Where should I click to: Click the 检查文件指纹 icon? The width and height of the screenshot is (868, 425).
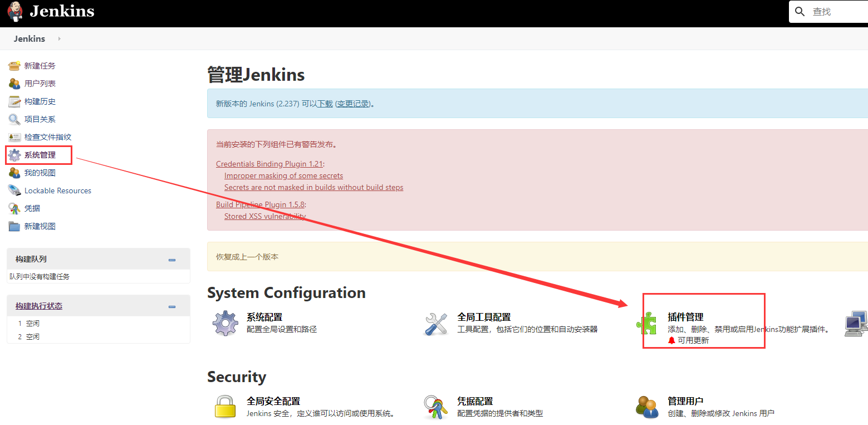click(14, 137)
